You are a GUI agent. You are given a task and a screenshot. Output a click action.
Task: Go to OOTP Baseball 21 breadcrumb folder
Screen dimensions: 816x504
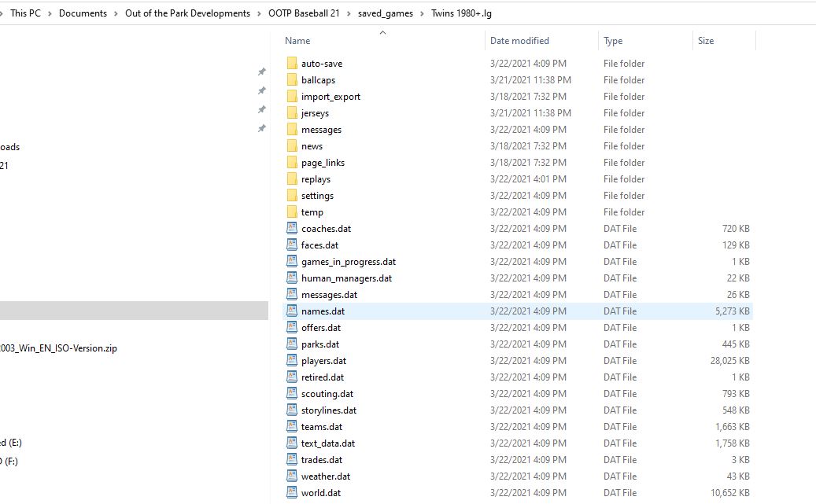(x=304, y=13)
